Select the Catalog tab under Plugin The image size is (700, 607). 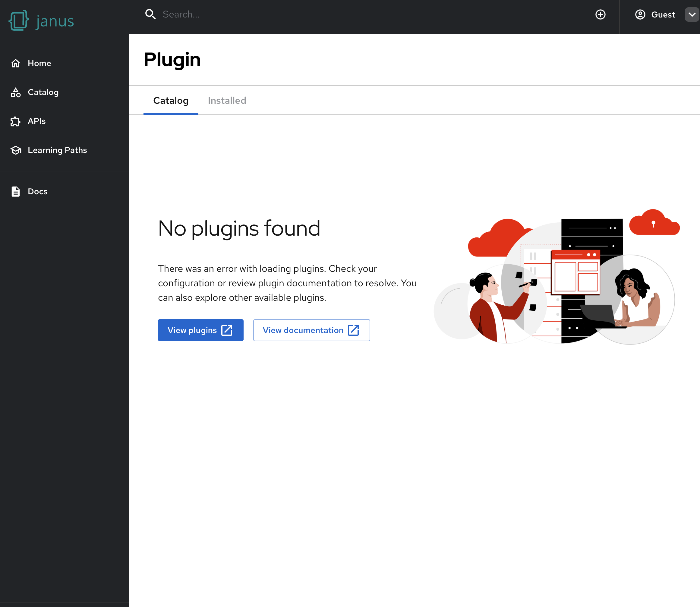click(171, 100)
